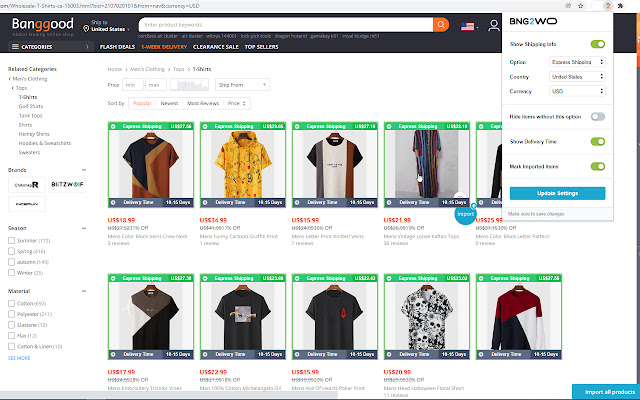Click the share page icon in address bar
The height and width of the screenshot is (400, 640).
[x=568, y=6]
